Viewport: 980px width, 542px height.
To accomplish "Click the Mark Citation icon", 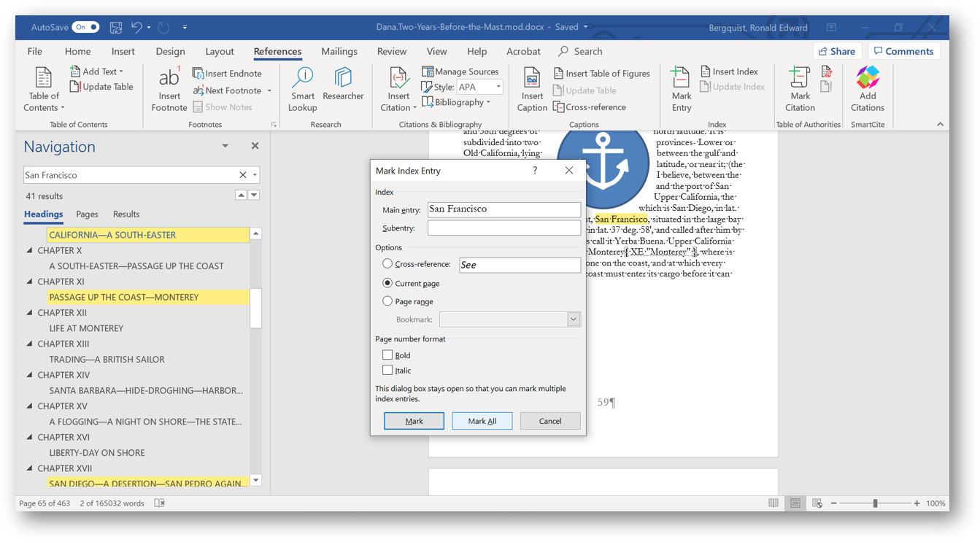I will click(800, 79).
